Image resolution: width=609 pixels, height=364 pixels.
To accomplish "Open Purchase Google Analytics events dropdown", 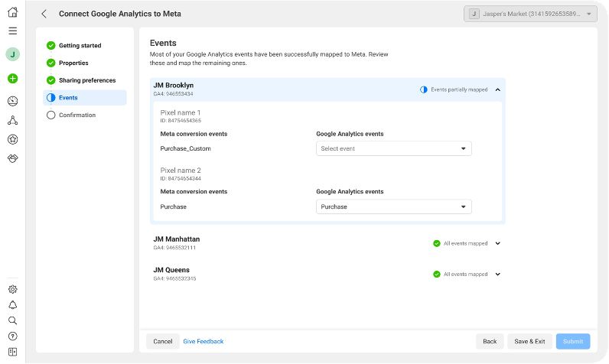I will pyautogui.click(x=394, y=206).
